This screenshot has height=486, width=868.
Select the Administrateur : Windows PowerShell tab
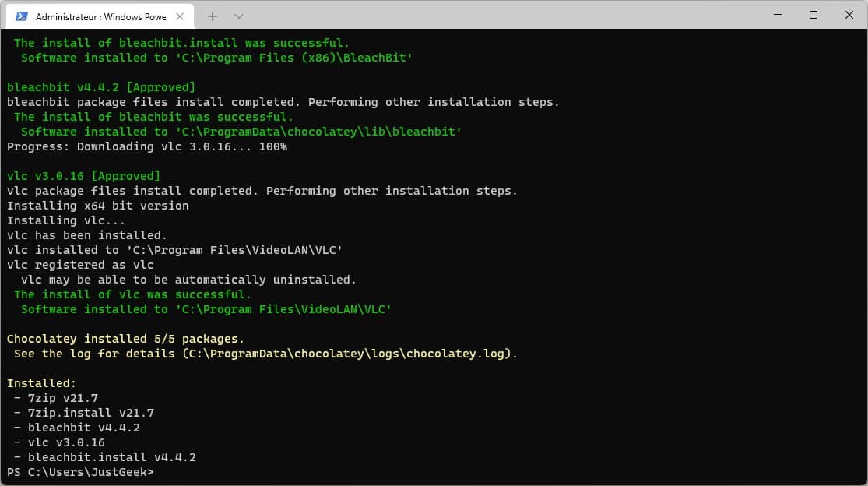click(100, 16)
